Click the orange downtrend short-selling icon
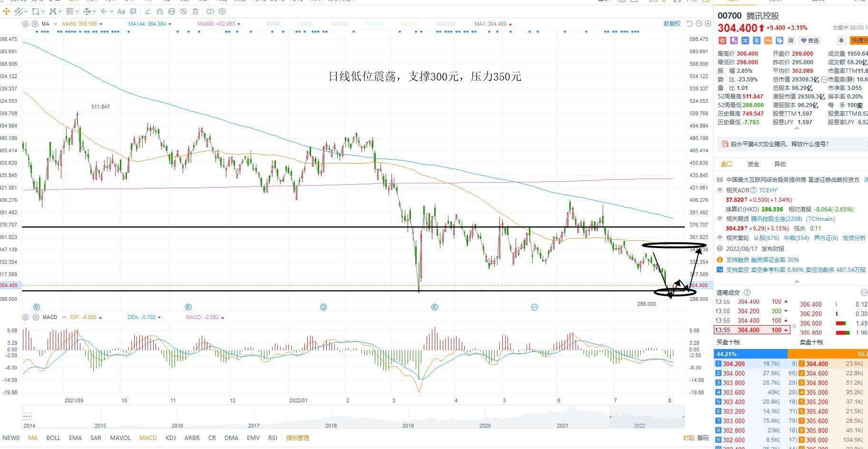Image resolution: width=868 pixels, height=449 pixels. pos(768,40)
